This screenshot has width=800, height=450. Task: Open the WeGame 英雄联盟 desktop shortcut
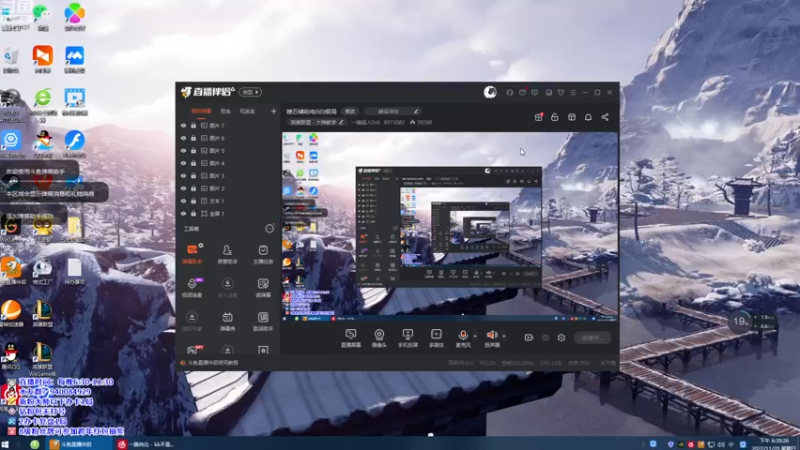pyautogui.click(x=42, y=360)
